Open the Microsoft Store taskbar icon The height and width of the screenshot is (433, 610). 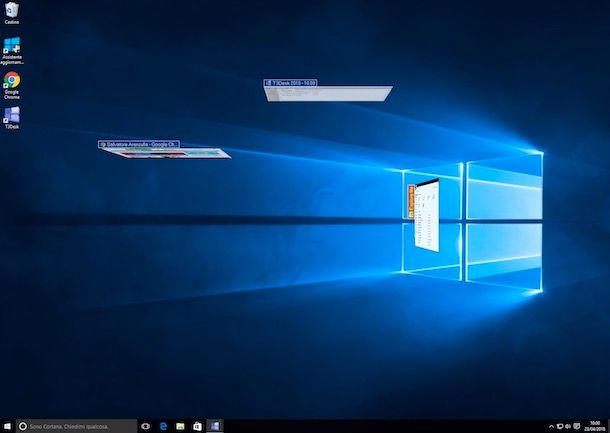197,426
